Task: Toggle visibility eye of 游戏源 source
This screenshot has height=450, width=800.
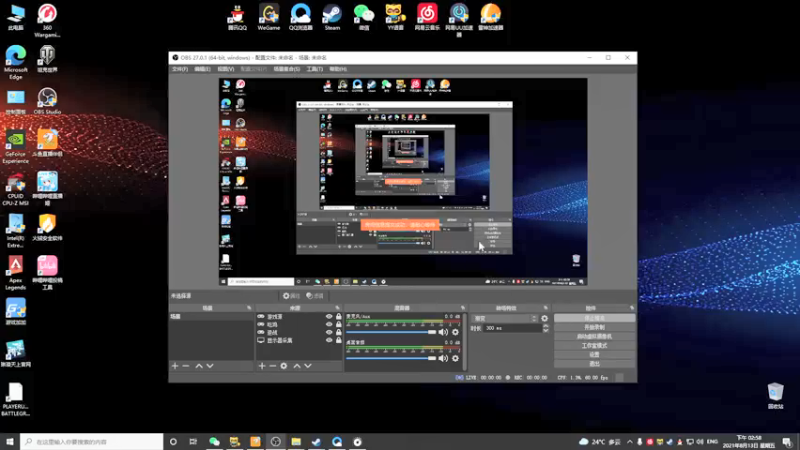Action: click(x=329, y=316)
